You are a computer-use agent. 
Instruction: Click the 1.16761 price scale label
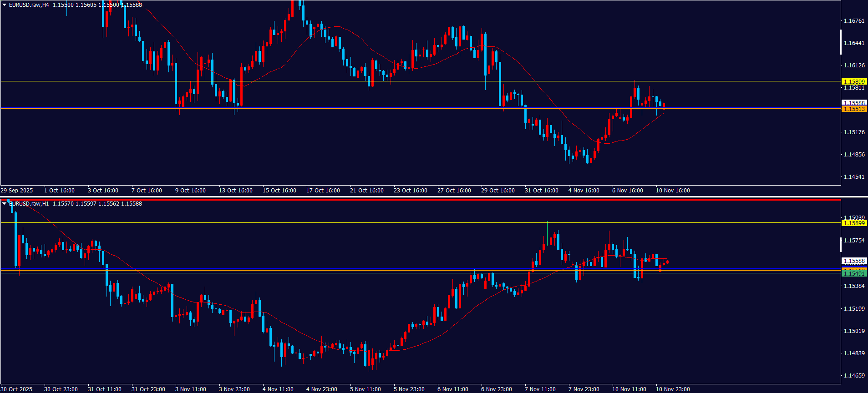(854, 21)
